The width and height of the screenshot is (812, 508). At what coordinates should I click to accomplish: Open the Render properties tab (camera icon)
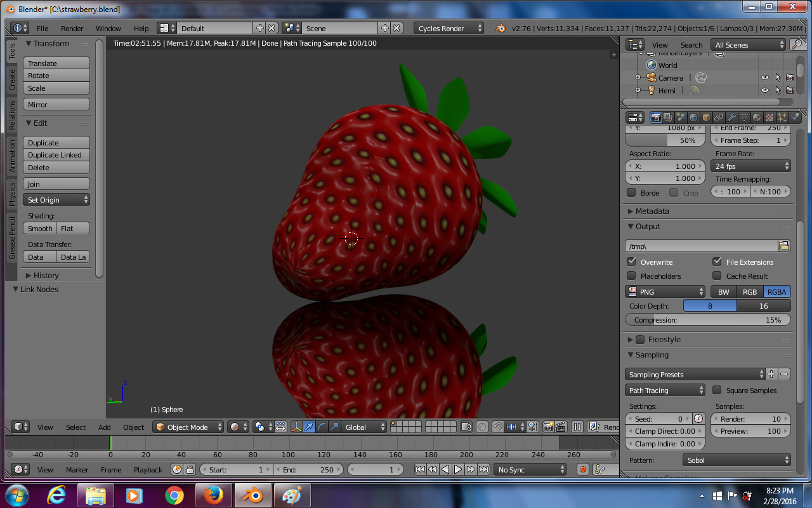pyautogui.click(x=656, y=117)
